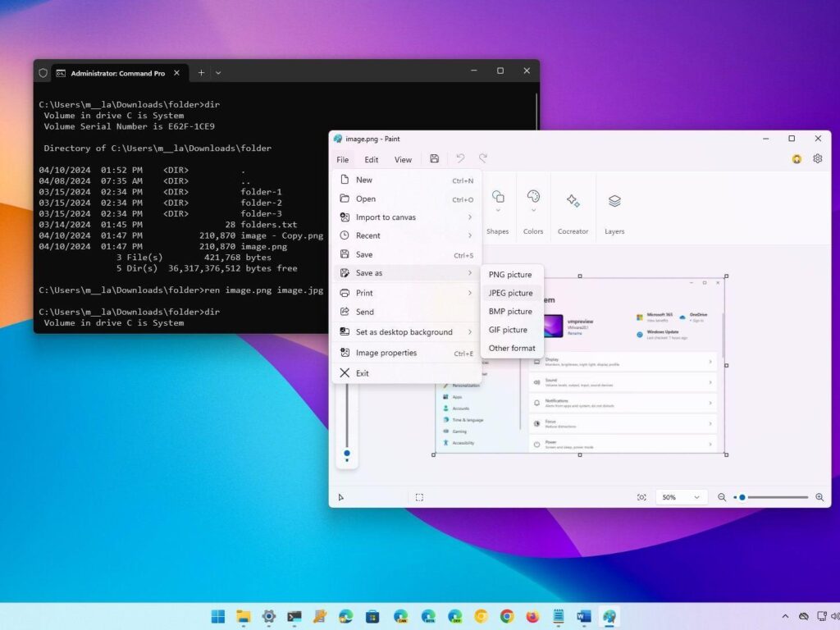Open the View menu in Paint
The height and width of the screenshot is (630, 840).
tap(403, 160)
